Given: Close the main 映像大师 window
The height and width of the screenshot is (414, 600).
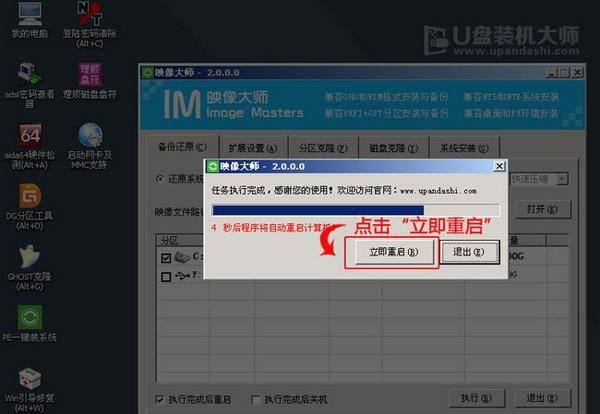Looking at the screenshot, I should coord(577,72).
